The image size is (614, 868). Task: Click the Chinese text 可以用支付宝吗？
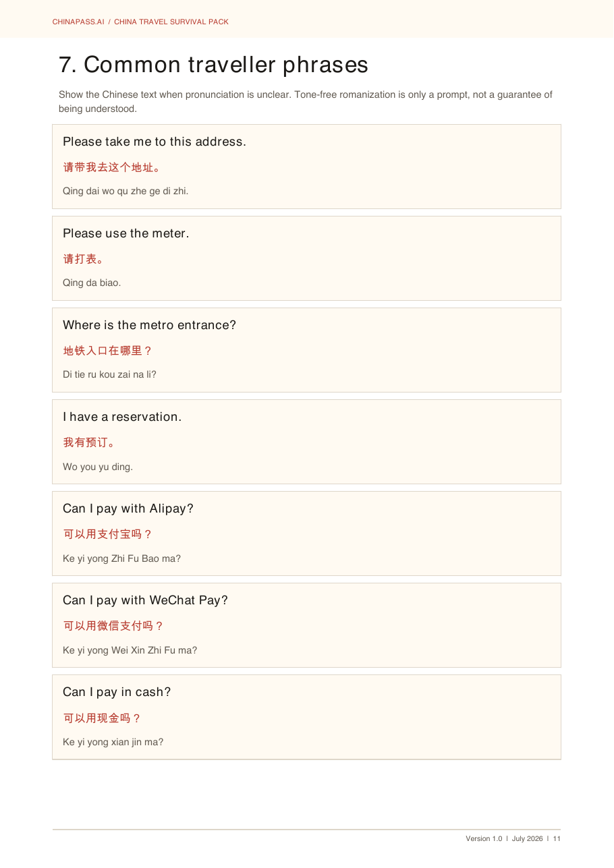tap(108, 534)
